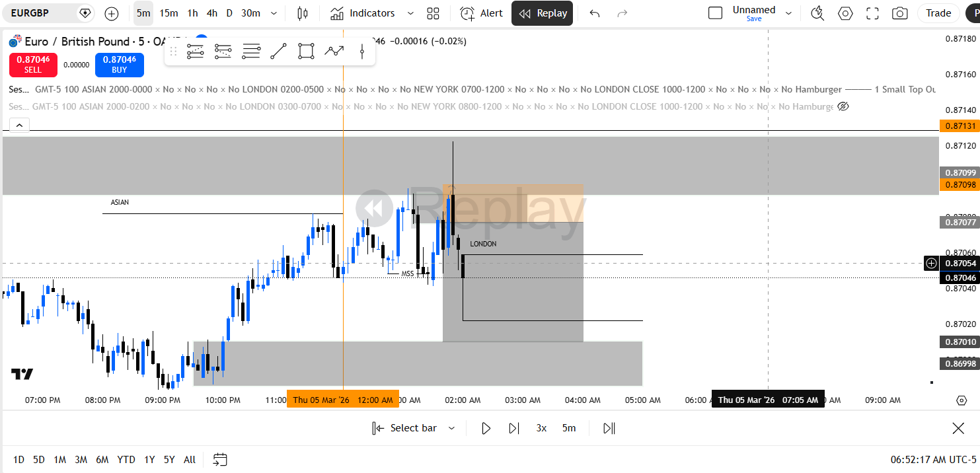Set the 5D date range
Image resolution: width=980 pixels, height=473 pixels.
[x=39, y=460]
